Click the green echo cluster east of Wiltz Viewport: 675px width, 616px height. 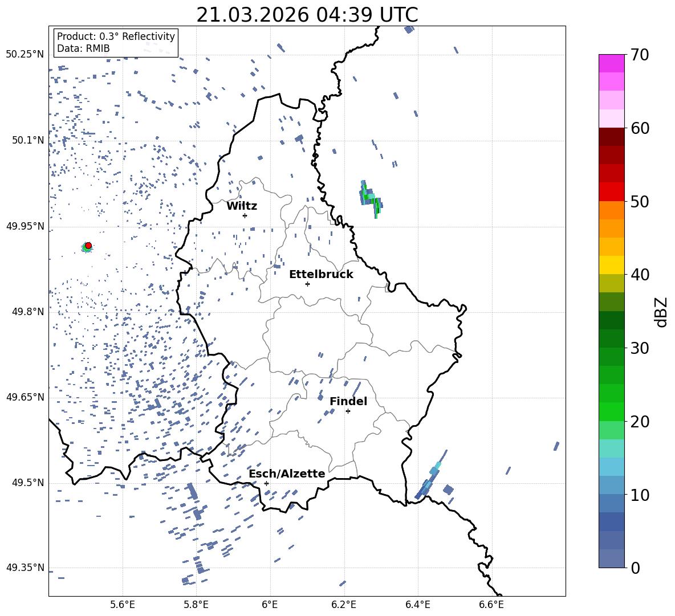coord(371,199)
